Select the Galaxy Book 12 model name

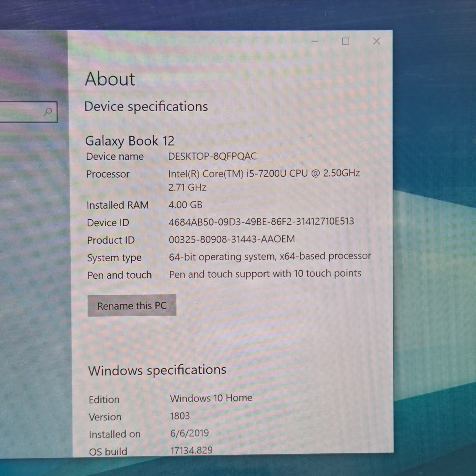[130, 141]
